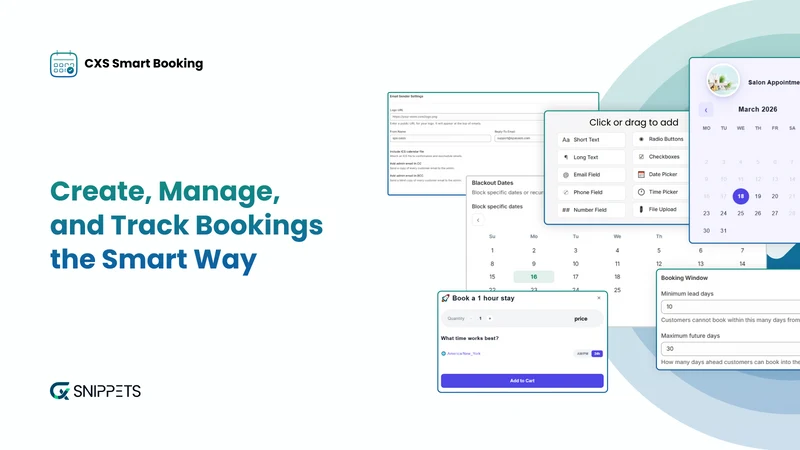Click the What time works best? label
The width and height of the screenshot is (800, 450).
pos(469,338)
